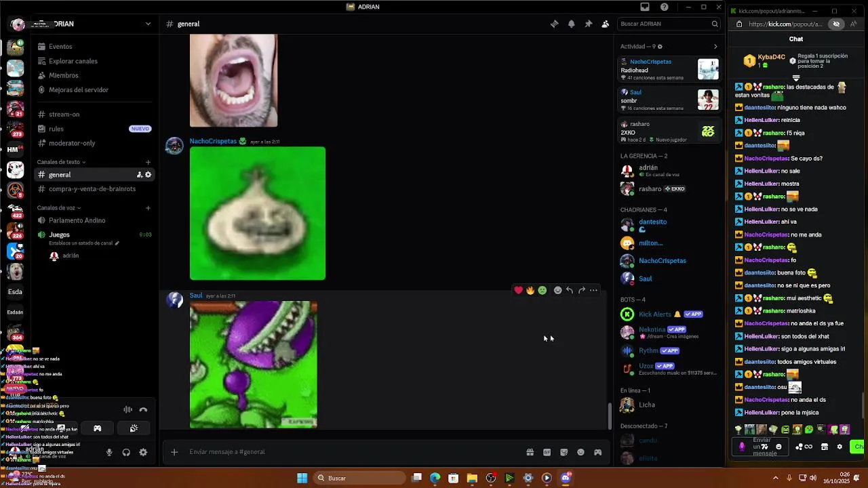The width and height of the screenshot is (868, 488).
Task: Open general channel settings gear
Action: click(x=149, y=175)
